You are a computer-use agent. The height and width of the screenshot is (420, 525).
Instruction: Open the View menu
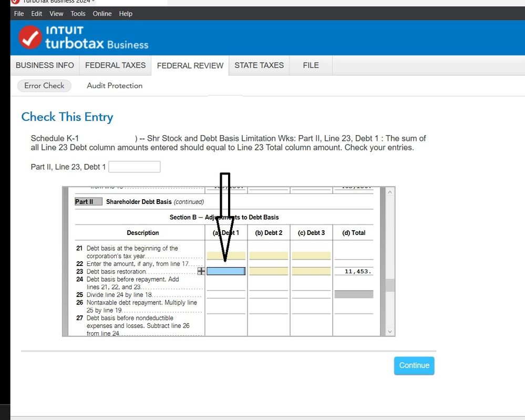click(56, 14)
